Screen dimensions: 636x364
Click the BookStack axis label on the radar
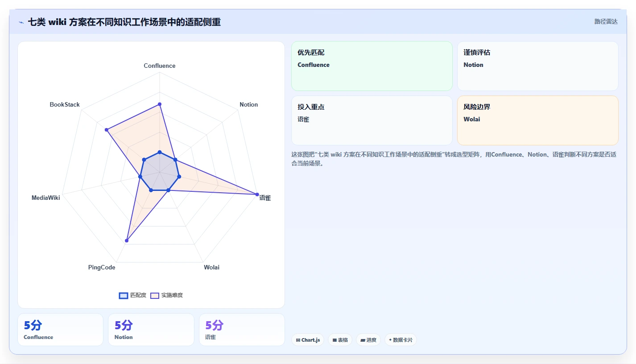pyautogui.click(x=65, y=104)
